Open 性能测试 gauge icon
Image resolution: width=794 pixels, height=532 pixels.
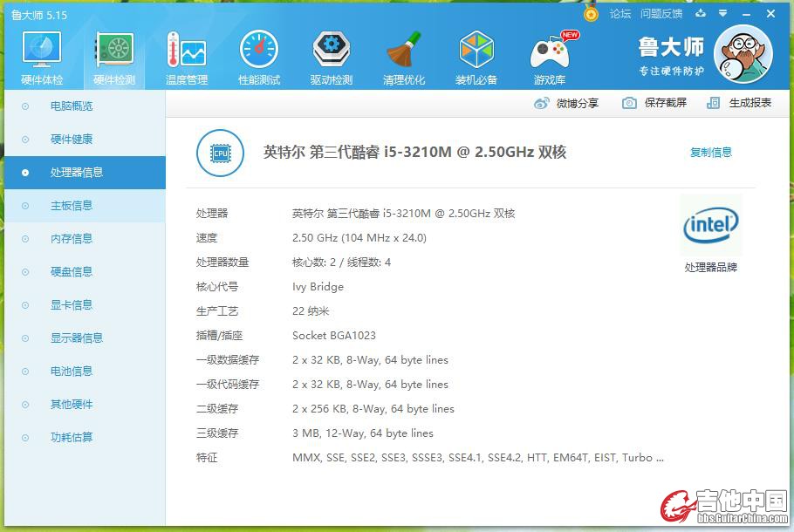[259, 49]
